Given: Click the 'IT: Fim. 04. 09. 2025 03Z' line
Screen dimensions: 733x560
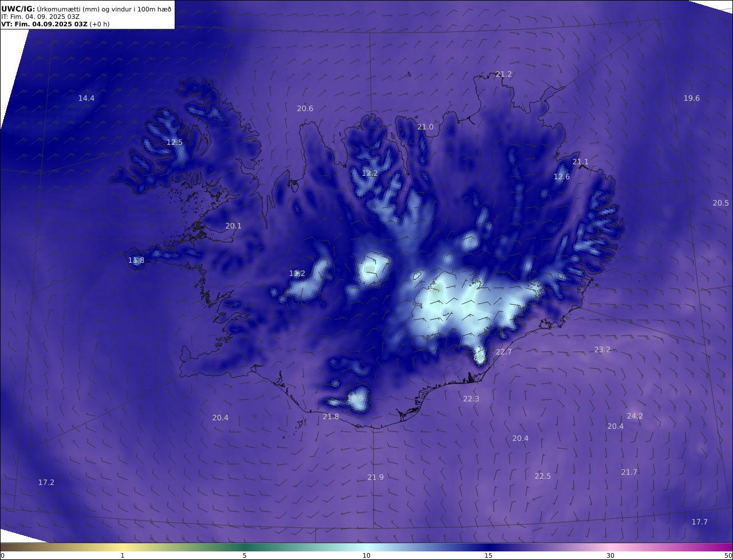Looking at the screenshot, I should point(40,17).
